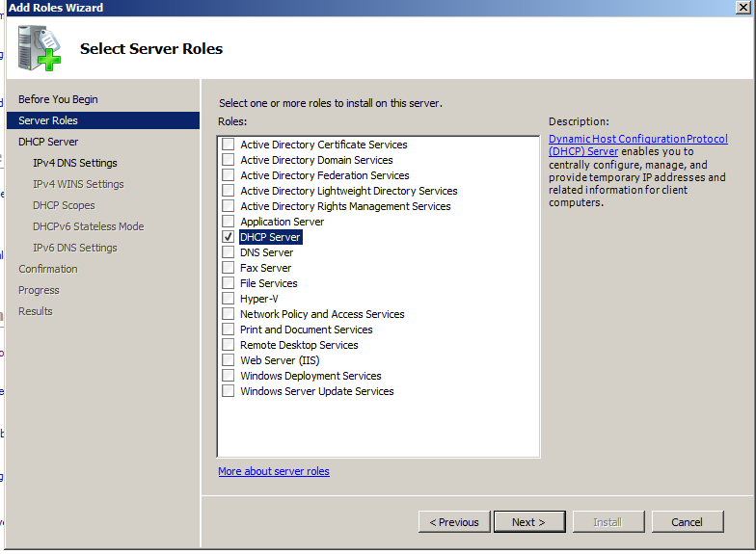Select Active Directory Certificate Services label

pos(324,145)
